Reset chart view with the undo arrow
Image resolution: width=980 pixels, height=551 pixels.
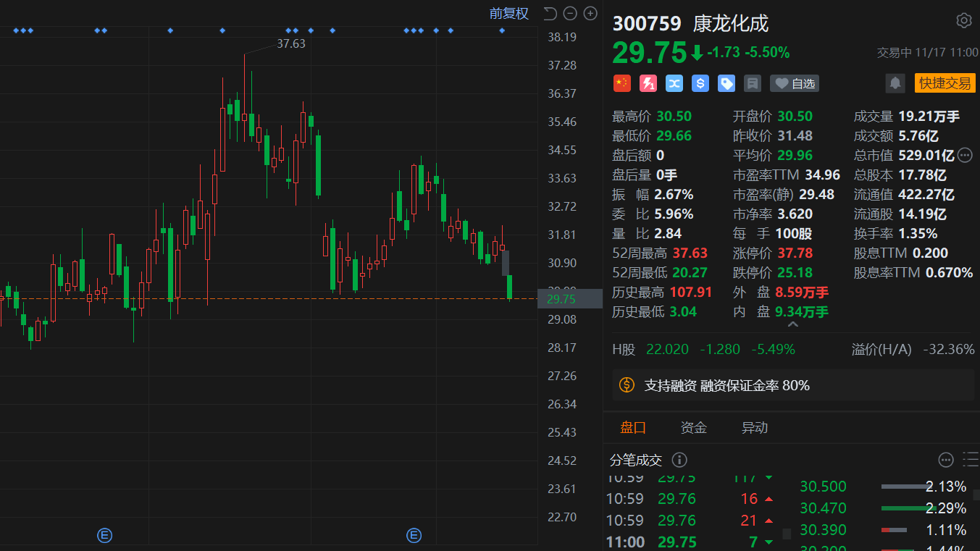(x=550, y=13)
